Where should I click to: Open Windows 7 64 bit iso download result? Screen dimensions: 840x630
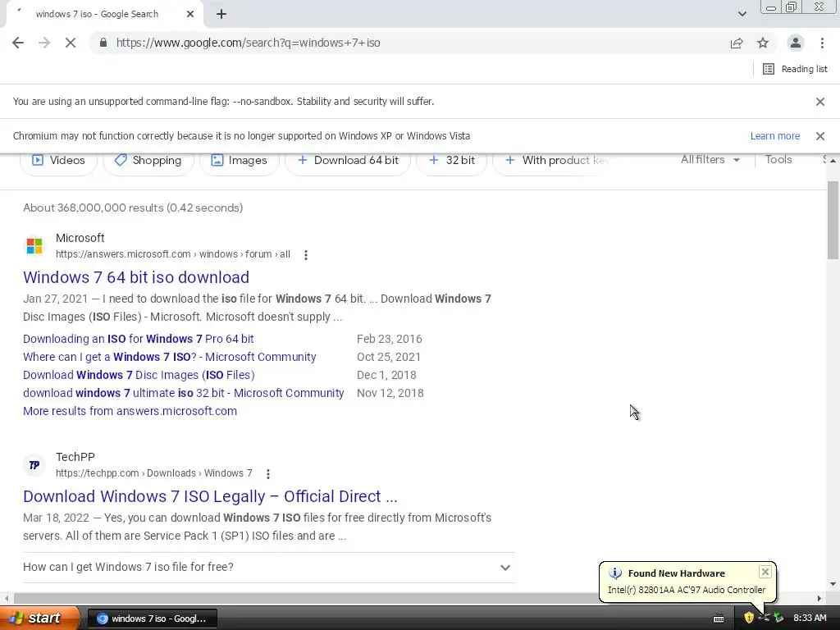pyautogui.click(x=136, y=277)
